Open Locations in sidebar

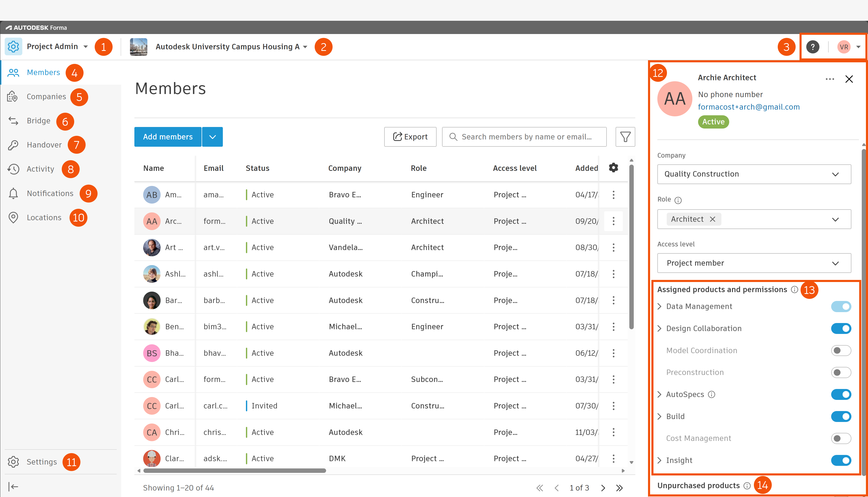44,218
